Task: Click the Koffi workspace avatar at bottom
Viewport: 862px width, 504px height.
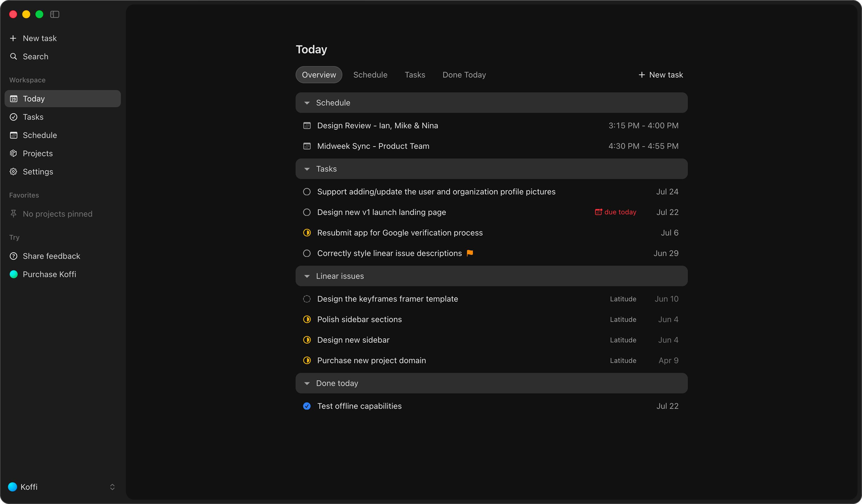Action: pos(12,487)
